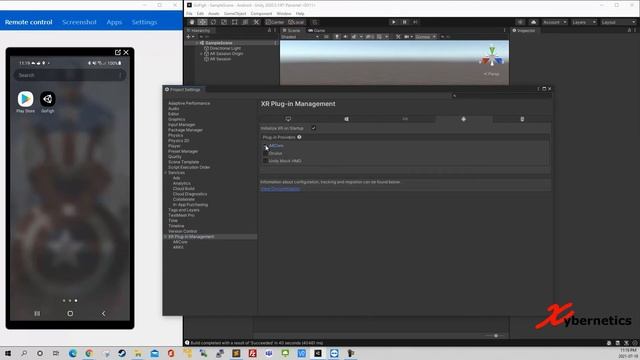Click the Hierarchy add (+) dropdown

click(190, 37)
